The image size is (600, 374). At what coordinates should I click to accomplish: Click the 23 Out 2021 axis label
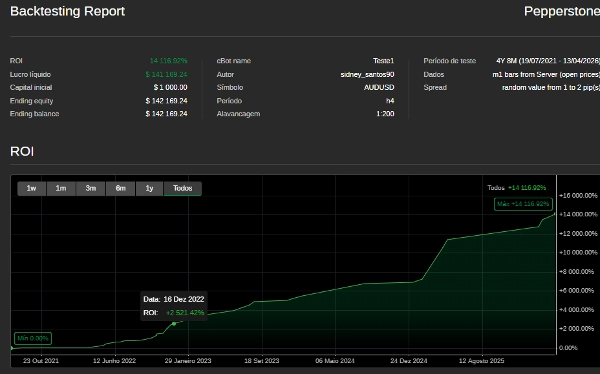41,361
